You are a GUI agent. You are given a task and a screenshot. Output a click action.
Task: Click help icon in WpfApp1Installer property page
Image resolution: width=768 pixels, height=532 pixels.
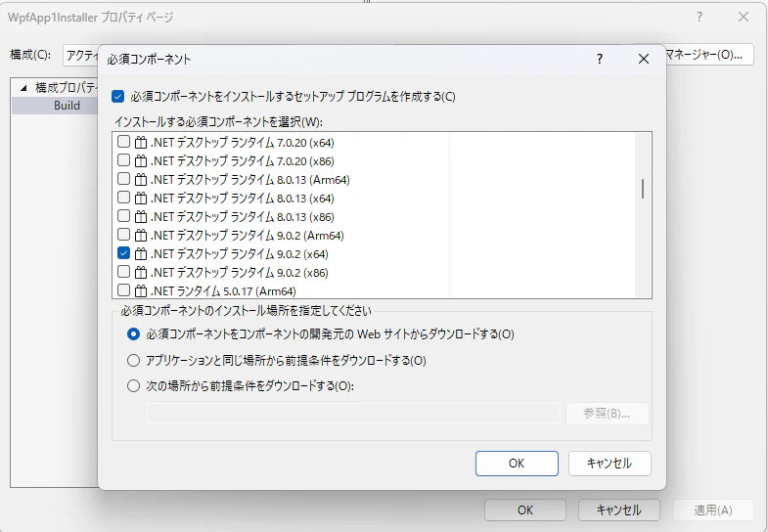[x=700, y=18]
